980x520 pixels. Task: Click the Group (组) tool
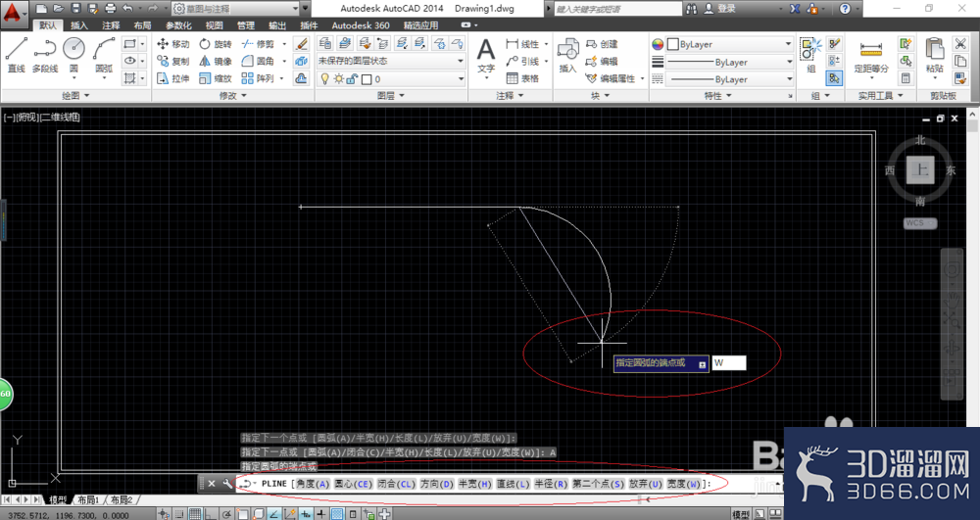click(x=811, y=55)
